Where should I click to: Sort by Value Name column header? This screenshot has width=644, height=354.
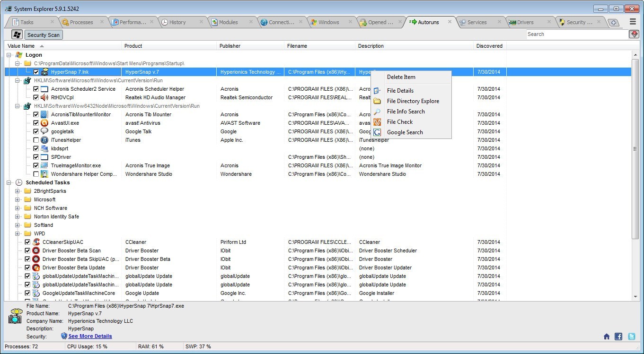click(x=63, y=46)
